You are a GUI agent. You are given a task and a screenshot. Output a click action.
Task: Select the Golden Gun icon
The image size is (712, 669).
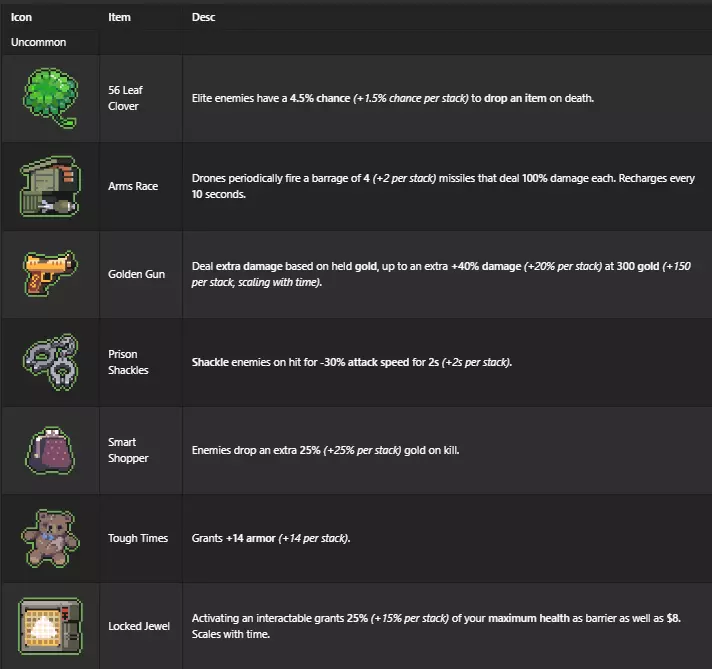click(x=50, y=274)
